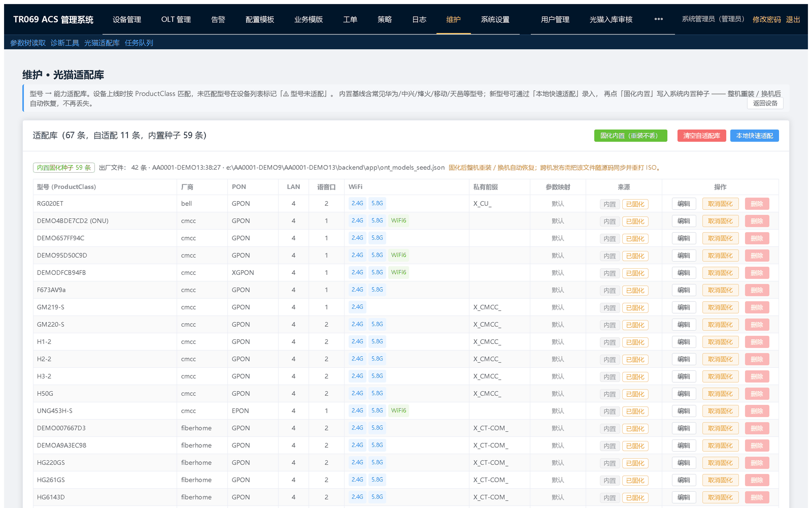Image resolution: width=812 pixels, height=508 pixels.
Task: Click 取消固化 for the RG020ET row
Action: (x=721, y=204)
